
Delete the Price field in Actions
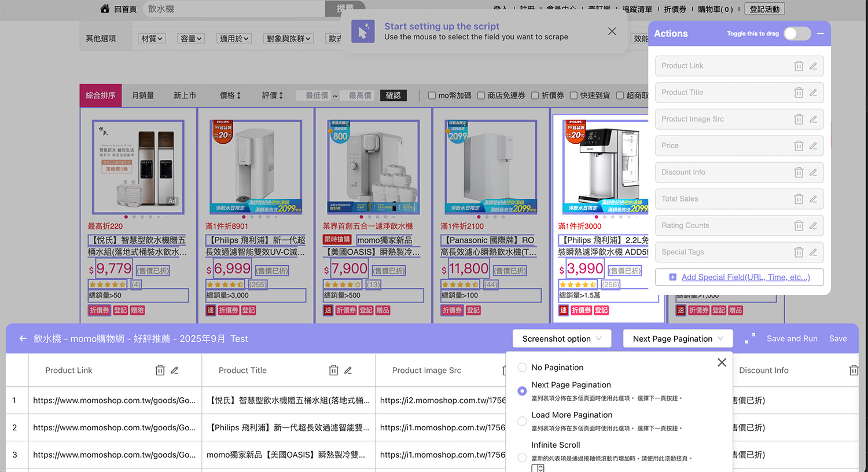(799, 146)
